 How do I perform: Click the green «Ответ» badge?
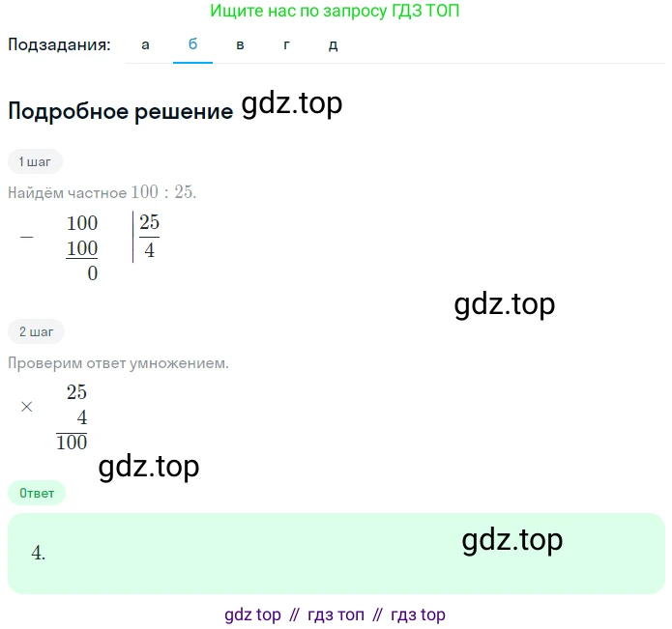37,494
